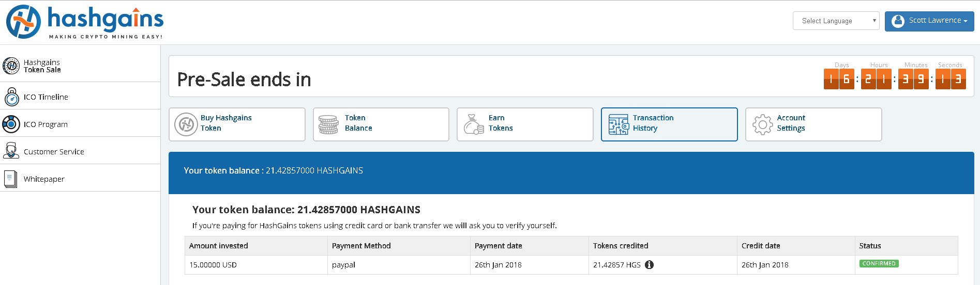Click the Token Balance coin stack icon

pyautogui.click(x=328, y=125)
